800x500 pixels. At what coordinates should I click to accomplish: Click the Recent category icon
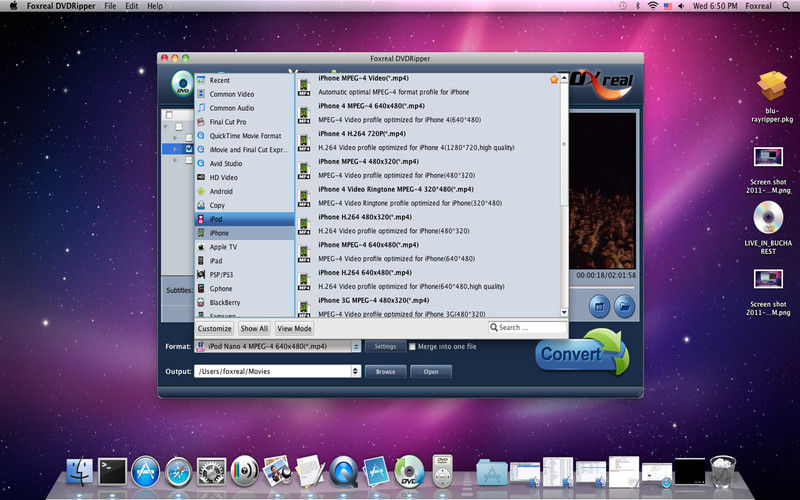pos(201,80)
